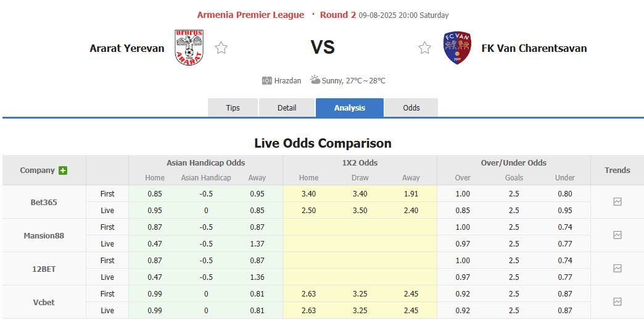This screenshot has height=320, width=644.
Task: Open the Armenia Premier League link
Action: coord(250,15)
